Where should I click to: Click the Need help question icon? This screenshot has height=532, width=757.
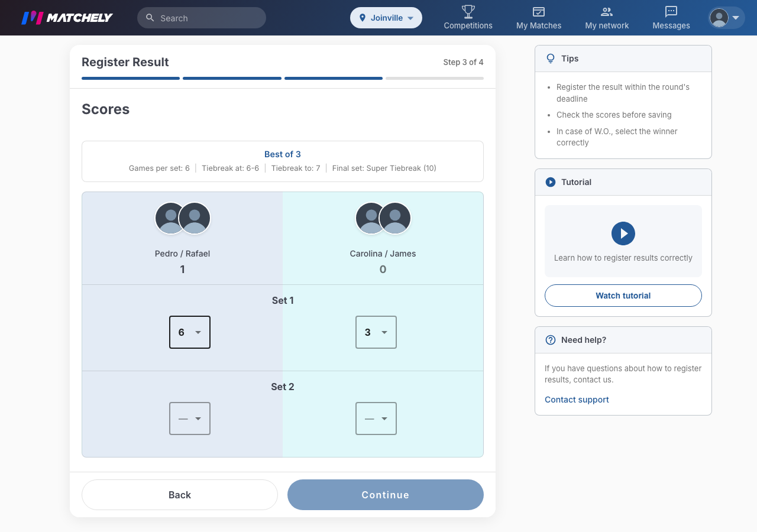(551, 340)
